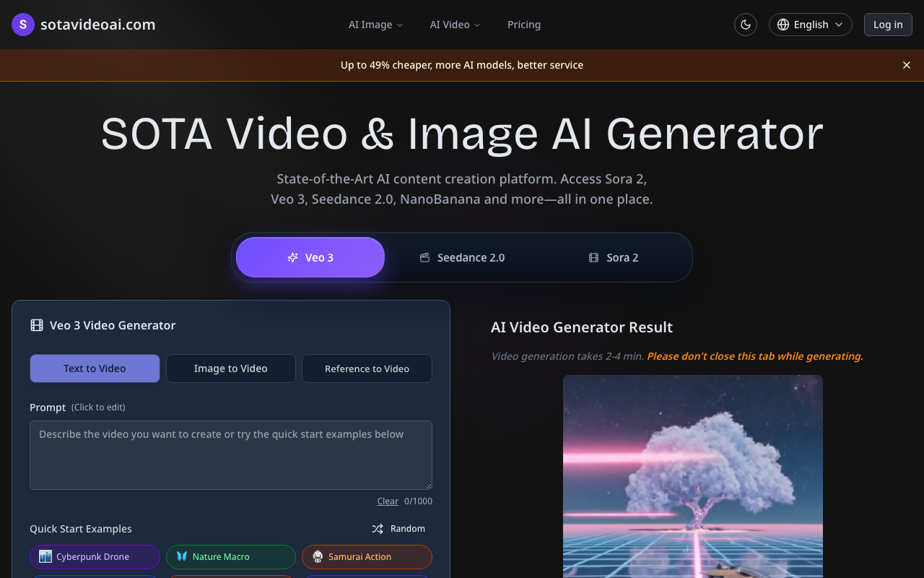Click the 49% cheaper promo banner text

coord(462,65)
